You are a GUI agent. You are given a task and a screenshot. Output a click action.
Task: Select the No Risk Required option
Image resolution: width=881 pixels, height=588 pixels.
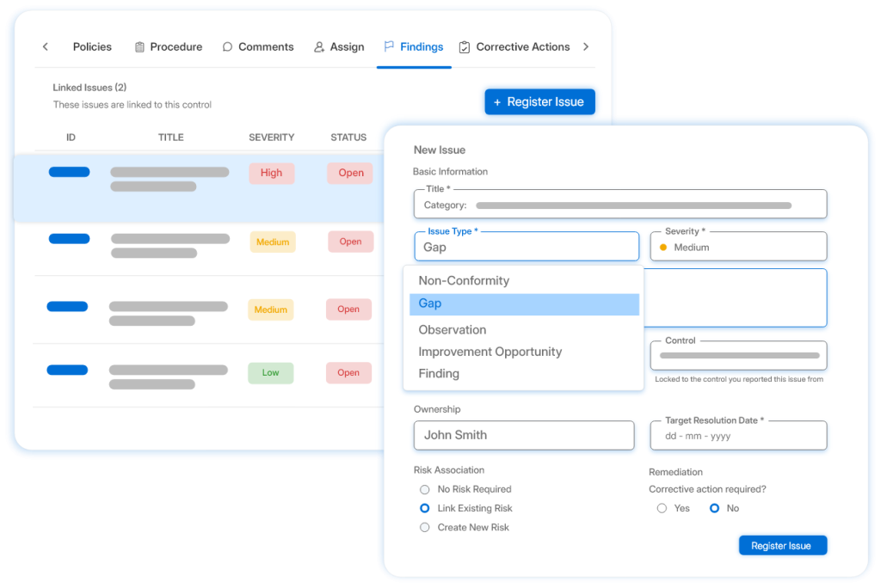click(x=425, y=490)
